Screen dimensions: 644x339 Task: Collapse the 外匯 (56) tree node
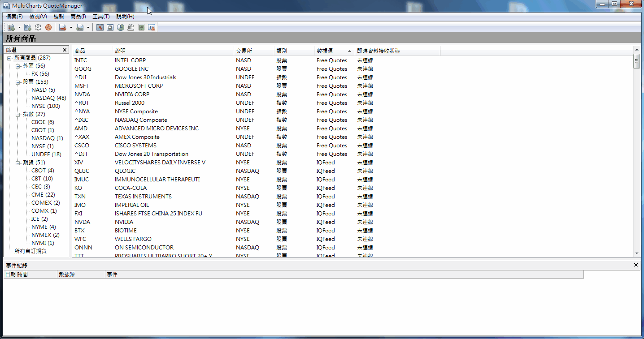tap(18, 66)
